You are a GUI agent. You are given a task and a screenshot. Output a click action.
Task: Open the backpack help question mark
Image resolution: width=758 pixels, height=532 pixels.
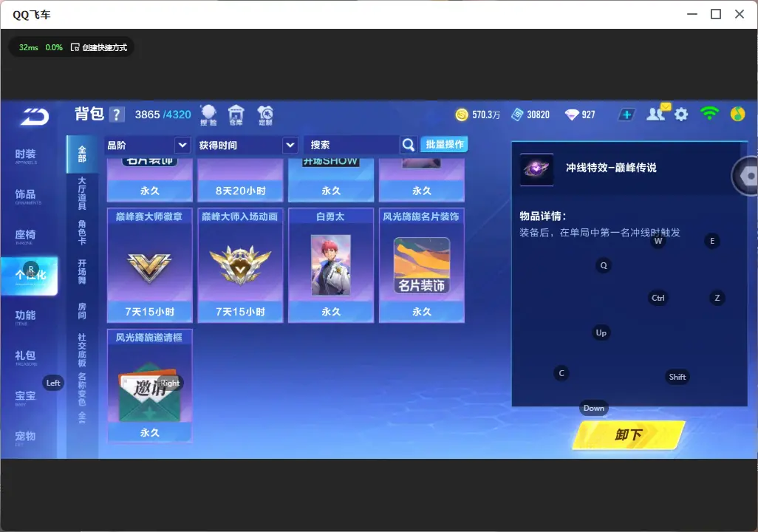[x=117, y=115]
